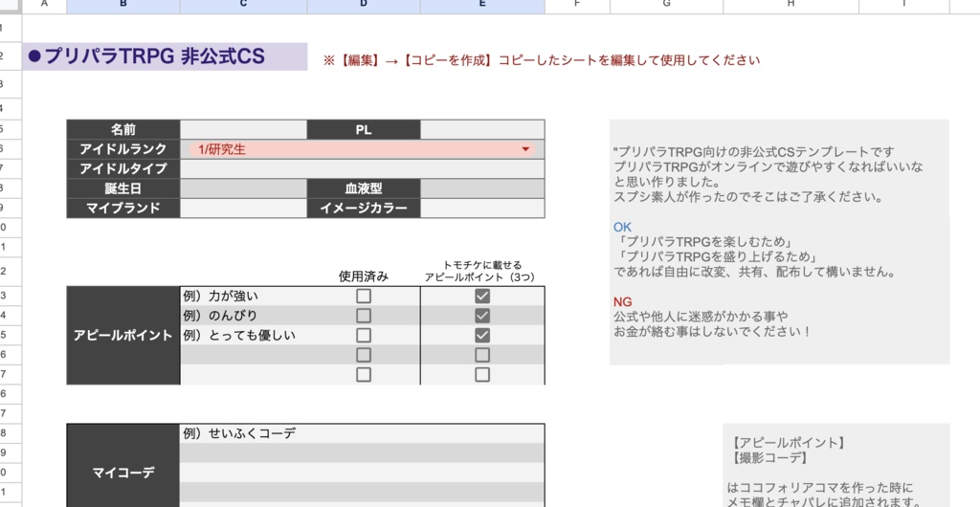Tick 使用済み checkbox in last appeal row
The width and height of the screenshot is (980, 507).
(363, 375)
